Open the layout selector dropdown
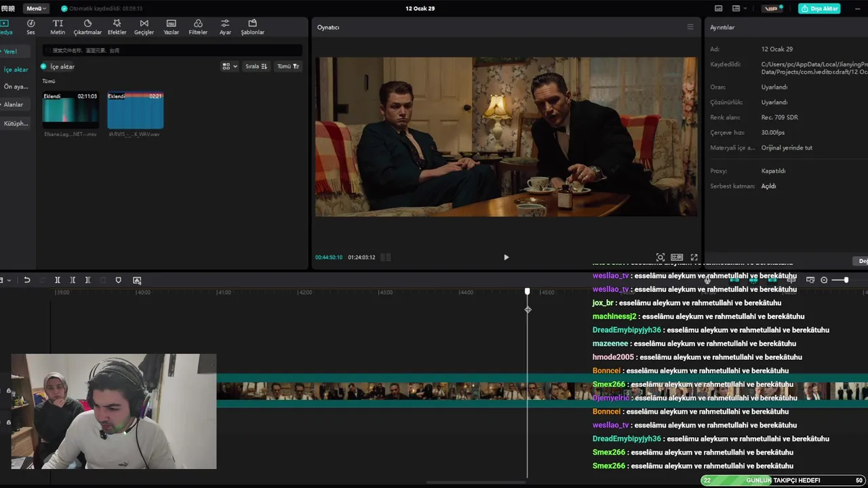 (739, 9)
